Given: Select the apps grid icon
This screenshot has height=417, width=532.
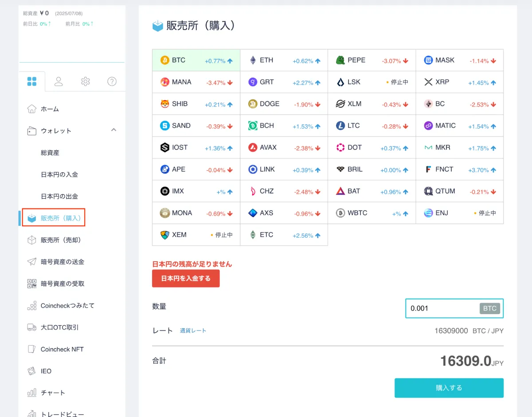Looking at the screenshot, I should coord(32,82).
